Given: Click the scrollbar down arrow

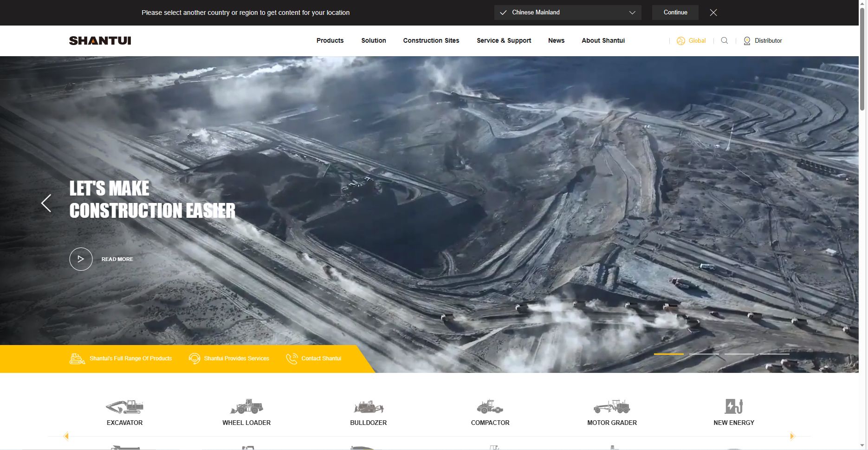Looking at the screenshot, I should coord(862,446).
